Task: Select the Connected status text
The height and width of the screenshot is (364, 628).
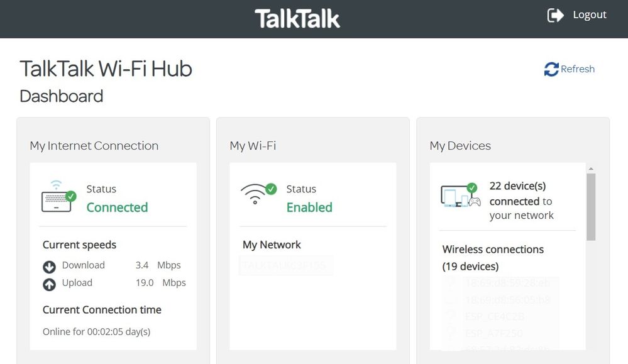Action: 117,207
